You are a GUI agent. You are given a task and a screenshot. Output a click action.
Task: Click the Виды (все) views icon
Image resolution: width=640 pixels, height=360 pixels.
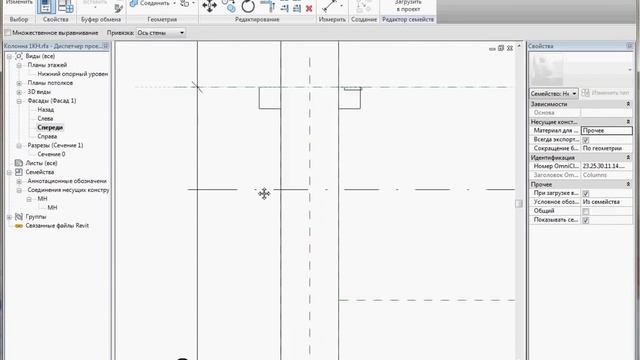point(19,56)
